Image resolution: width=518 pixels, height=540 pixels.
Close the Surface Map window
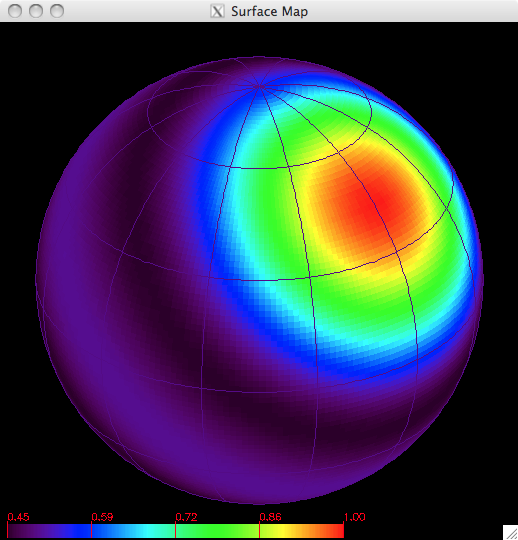15,11
